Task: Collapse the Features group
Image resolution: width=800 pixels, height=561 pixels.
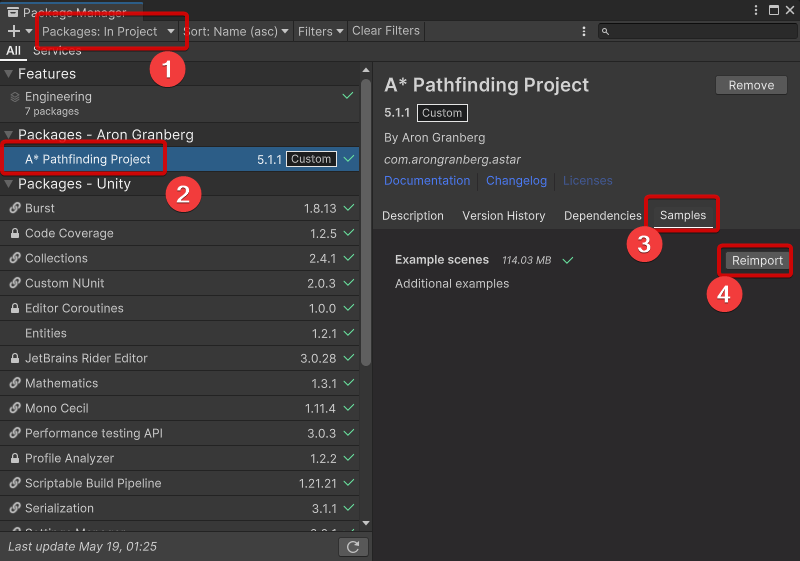Action: click(x=8, y=74)
